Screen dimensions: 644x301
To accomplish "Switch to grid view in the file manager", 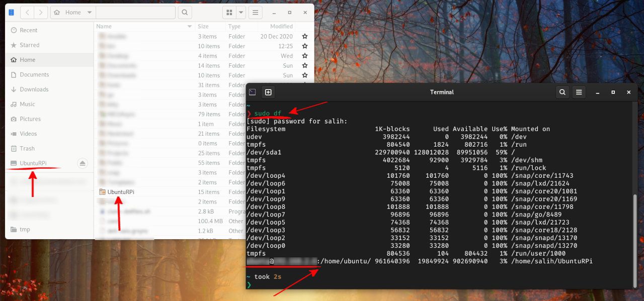I will click(229, 12).
